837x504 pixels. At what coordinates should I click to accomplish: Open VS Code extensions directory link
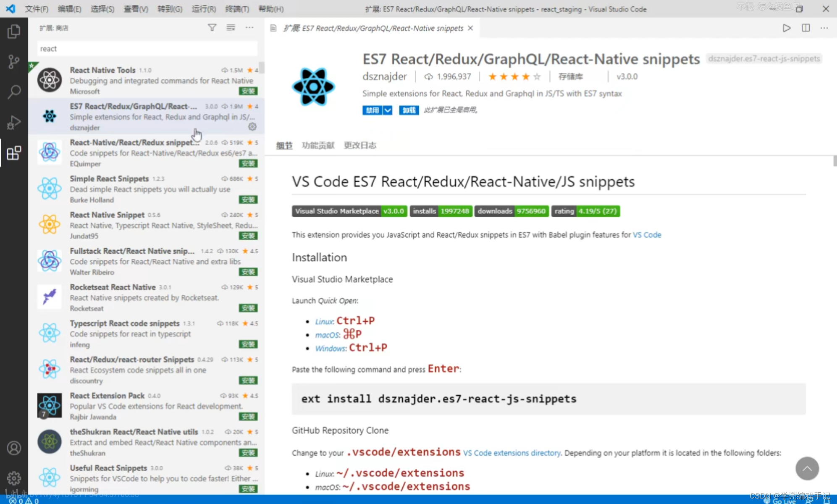click(x=512, y=453)
